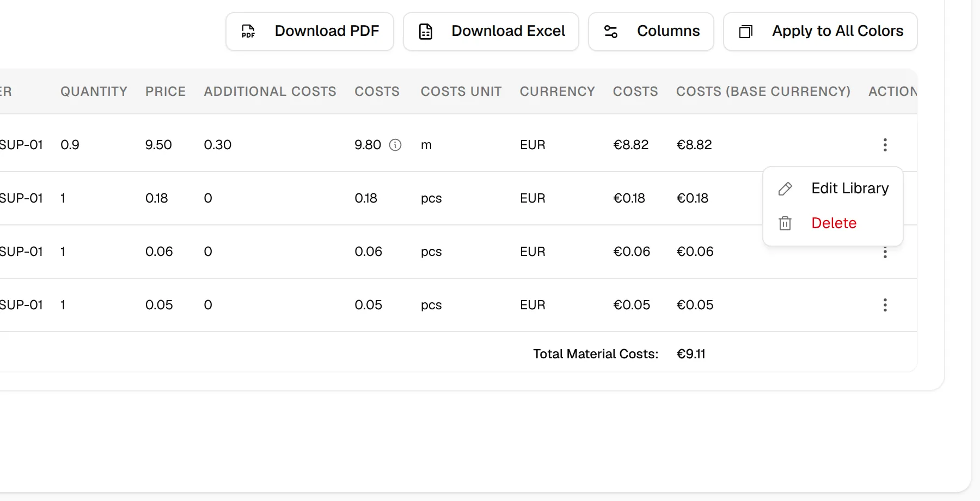Click the CURRENCY column header
This screenshot has width=980, height=501.
[558, 91]
